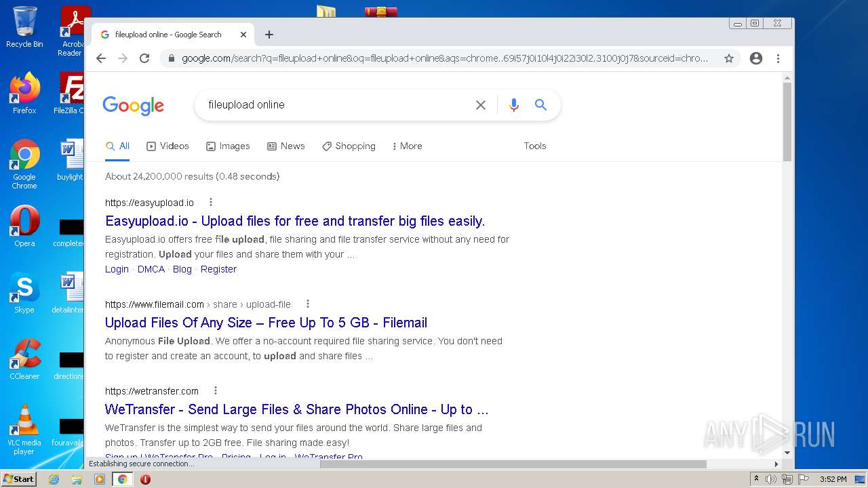This screenshot has height=488, width=868.
Task: Select the All results tab
Action: point(117,146)
